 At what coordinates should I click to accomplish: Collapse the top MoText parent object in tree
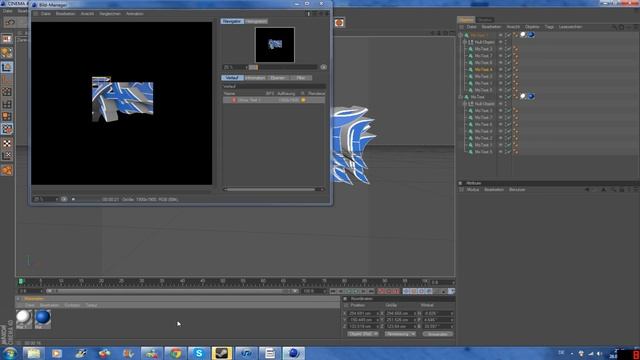pos(461,35)
